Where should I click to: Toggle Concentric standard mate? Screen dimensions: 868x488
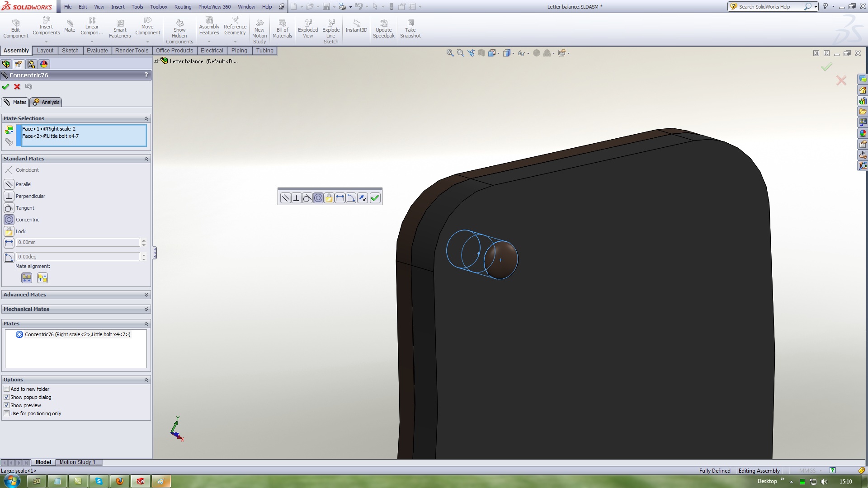(9, 220)
